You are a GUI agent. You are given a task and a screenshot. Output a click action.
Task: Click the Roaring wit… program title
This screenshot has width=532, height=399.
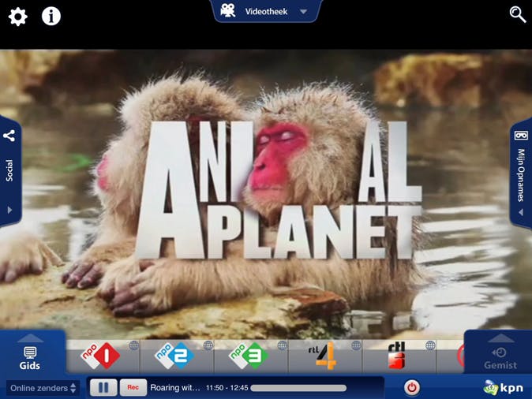tap(175, 387)
